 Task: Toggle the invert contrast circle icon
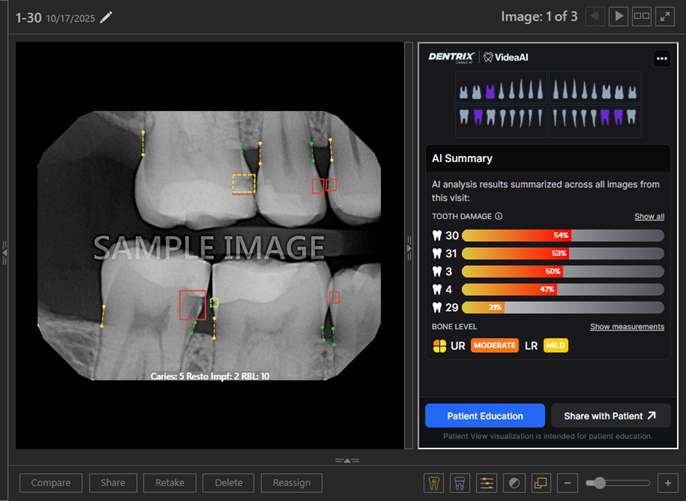(513, 483)
